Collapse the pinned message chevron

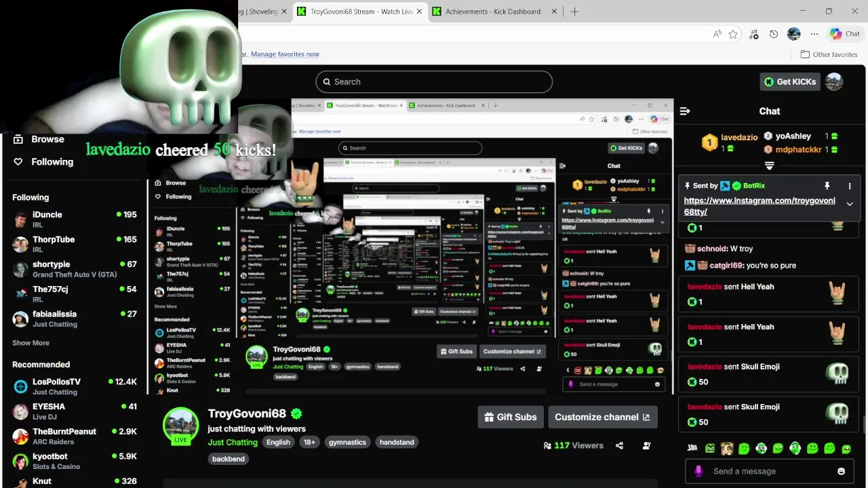[x=850, y=203]
